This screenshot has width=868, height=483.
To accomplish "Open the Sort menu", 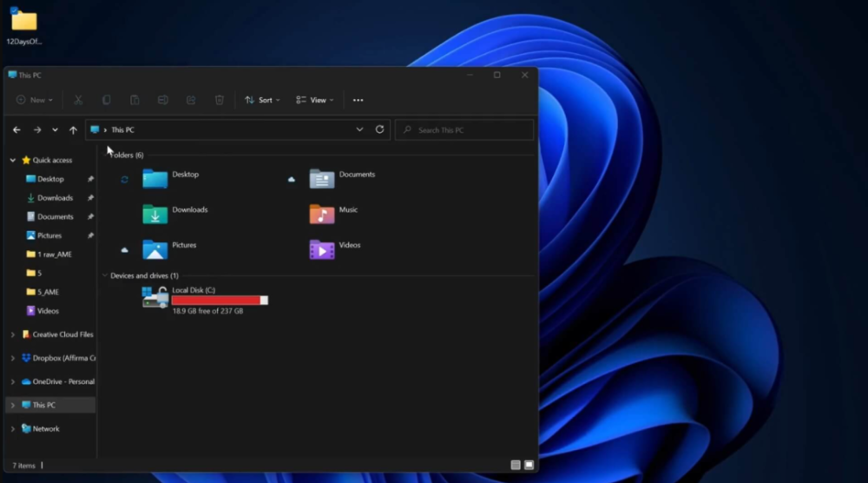I will coord(262,100).
